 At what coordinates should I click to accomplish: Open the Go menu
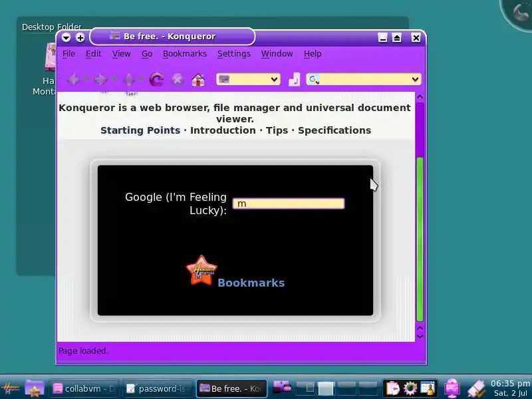[x=147, y=54]
